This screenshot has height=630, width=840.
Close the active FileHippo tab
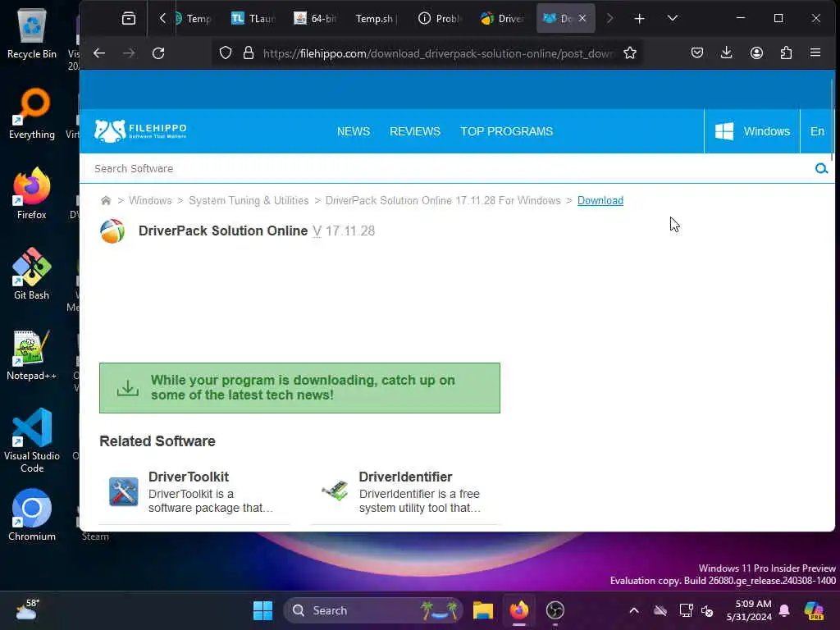point(582,18)
